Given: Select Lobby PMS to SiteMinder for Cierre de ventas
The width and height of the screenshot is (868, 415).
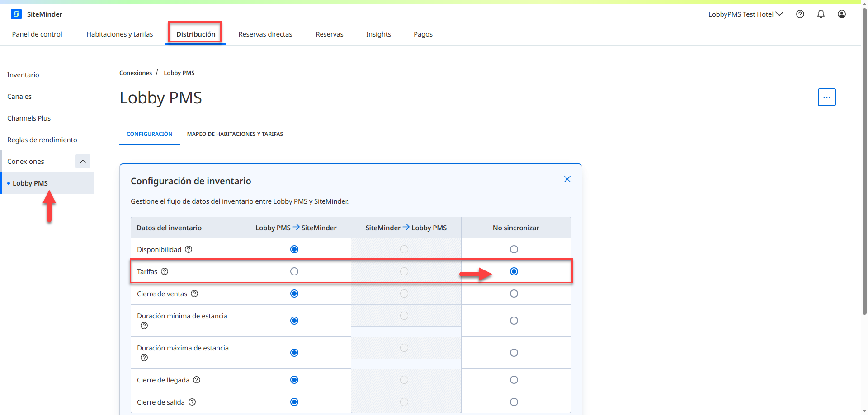Looking at the screenshot, I should point(294,294).
